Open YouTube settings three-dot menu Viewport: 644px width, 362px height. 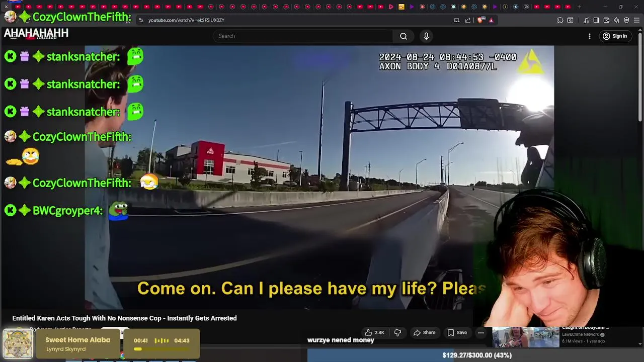pos(590,36)
